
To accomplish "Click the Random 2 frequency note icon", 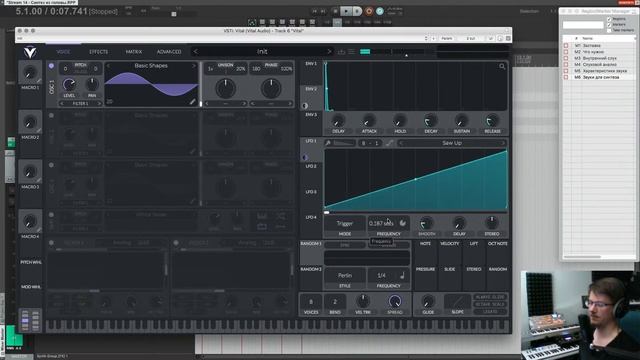I will 402,276.
